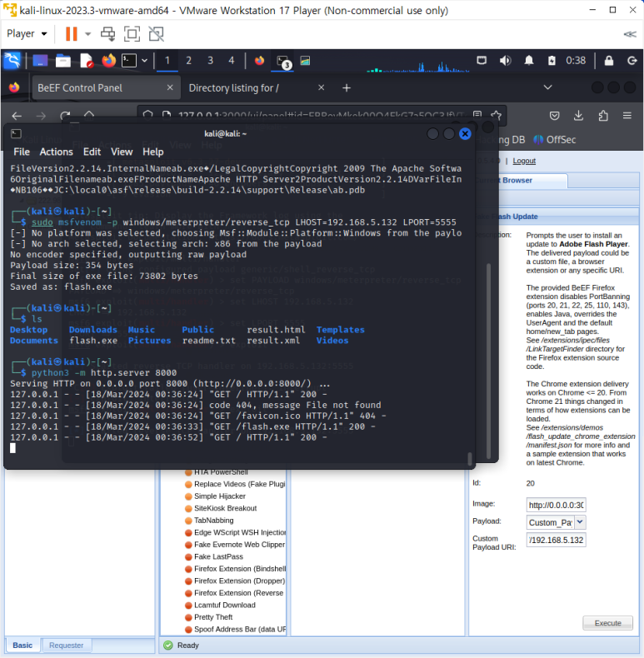Switch to the Requester tab in BeEF
644x658 pixels.
pyautogui.click(x=67, y=645)
